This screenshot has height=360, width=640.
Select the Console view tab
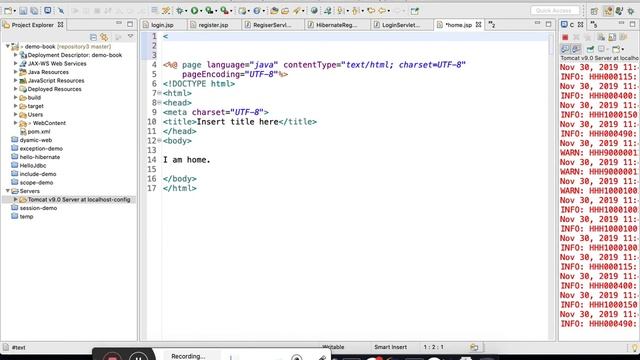click(571, 25)
